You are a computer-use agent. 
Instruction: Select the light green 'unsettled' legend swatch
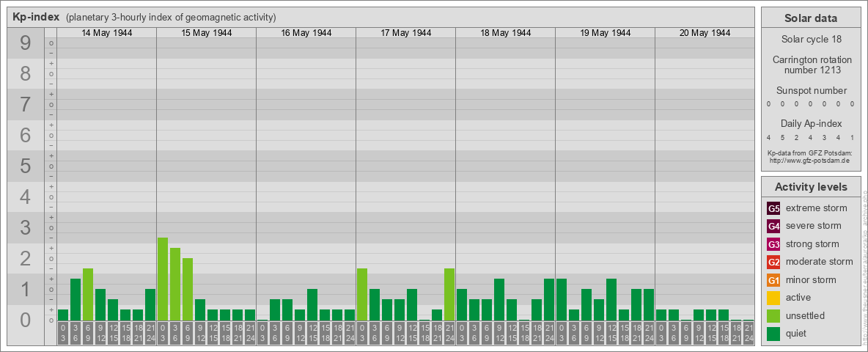(x=774, y=315)
